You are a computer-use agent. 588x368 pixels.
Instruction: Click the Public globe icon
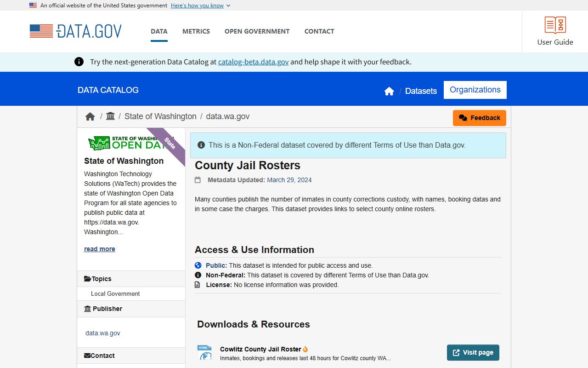tap(198, 265)
